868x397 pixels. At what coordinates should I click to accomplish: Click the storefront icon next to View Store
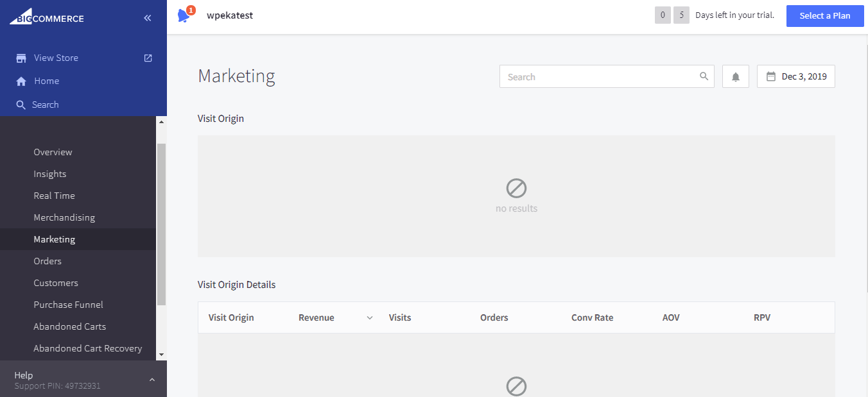(x=21, y=58)
